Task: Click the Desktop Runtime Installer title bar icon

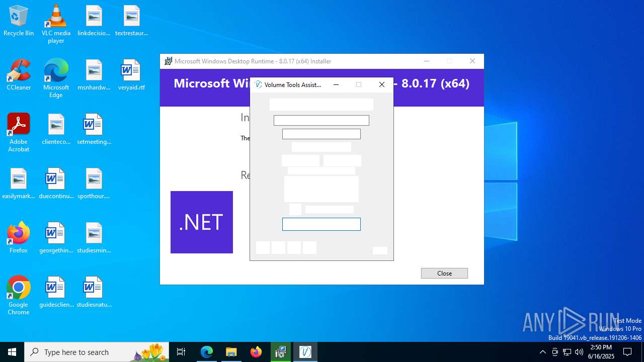Action: coord(168,61)
